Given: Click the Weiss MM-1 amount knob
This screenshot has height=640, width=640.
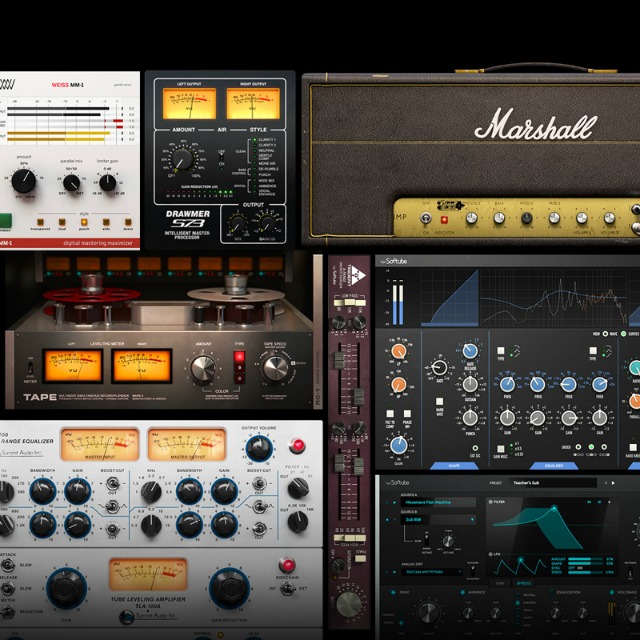Looking at the screenshot, I should point(24,181).
